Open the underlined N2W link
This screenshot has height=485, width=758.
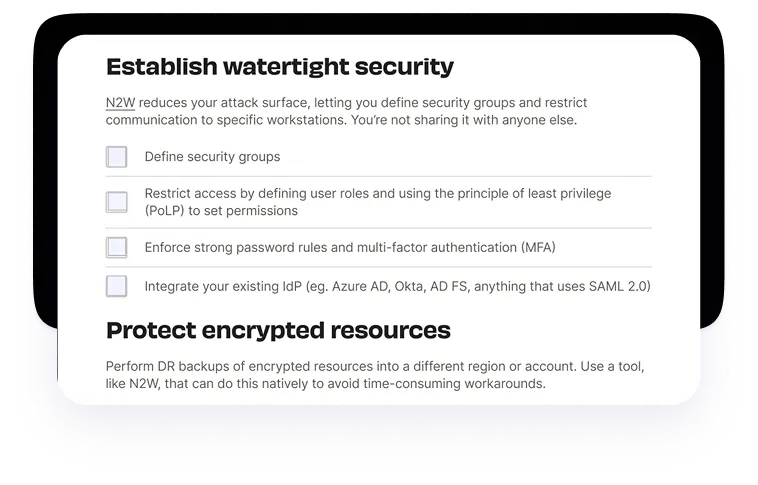[120, 103]
